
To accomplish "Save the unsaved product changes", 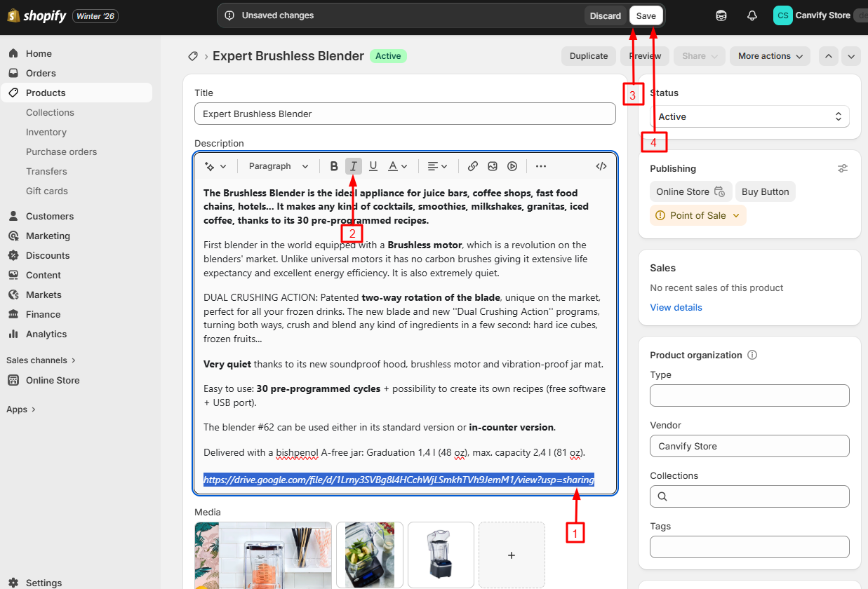I will coord(646,15).
